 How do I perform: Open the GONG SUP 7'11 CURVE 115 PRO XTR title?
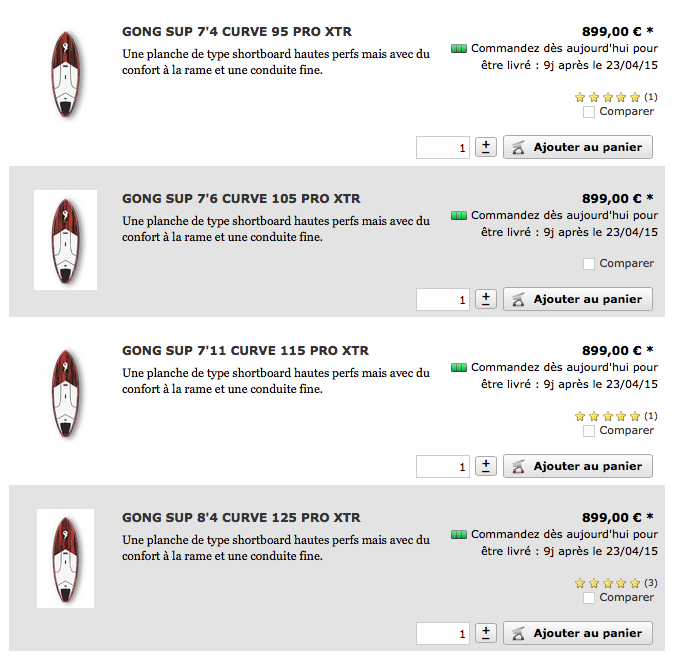point(245,350)
